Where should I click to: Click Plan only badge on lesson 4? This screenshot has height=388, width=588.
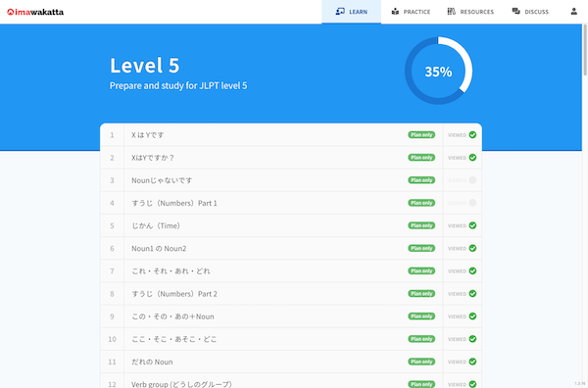[x=421, y=203]
